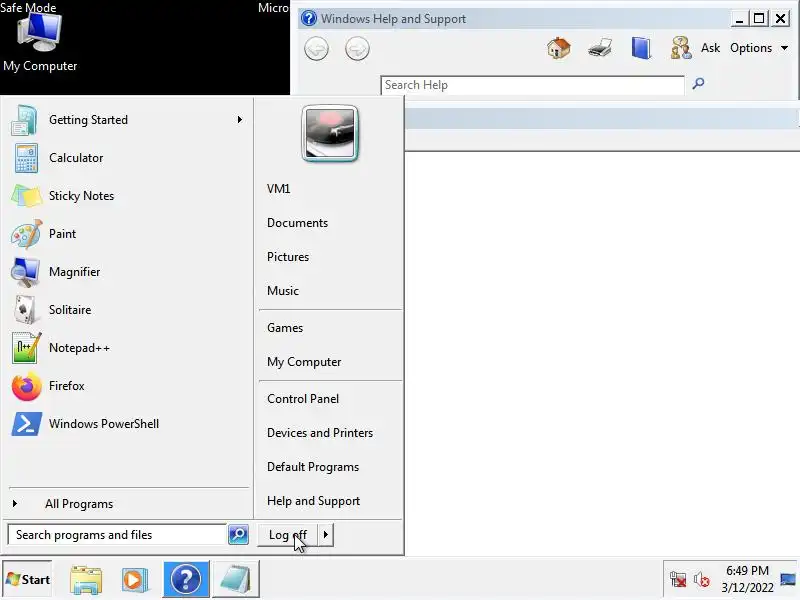Open the Options dropdown in Help window

point(759,48)
